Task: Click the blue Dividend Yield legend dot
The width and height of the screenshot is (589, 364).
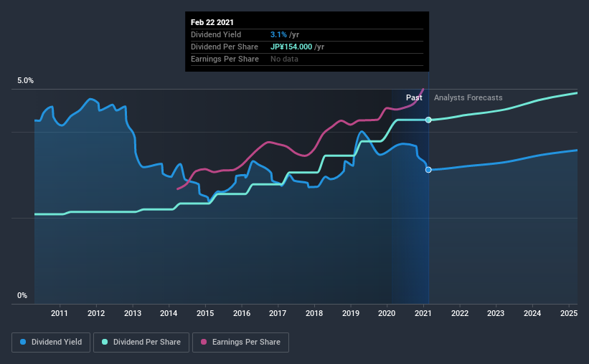Action: [x=23, y=342]
